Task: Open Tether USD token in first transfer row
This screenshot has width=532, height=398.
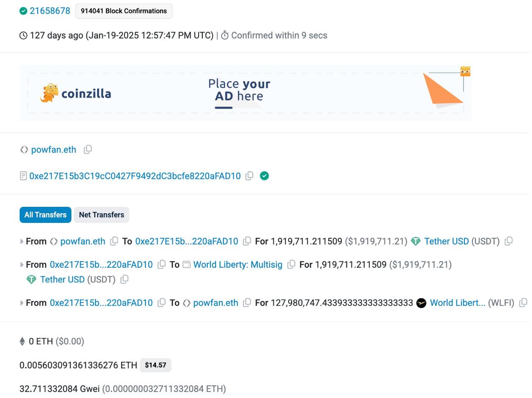Action: click(x=447, y=242)
